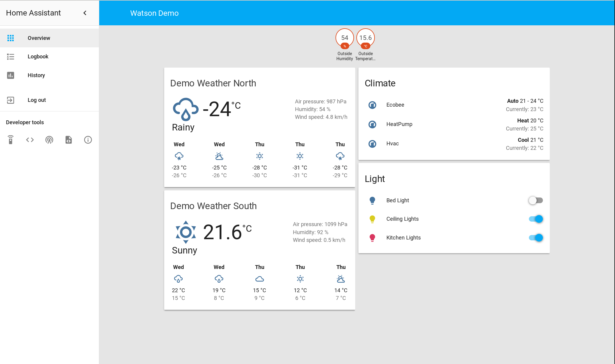Select Overview in the sidebar
The width and height of the screenshot is (615, 364).
coord(39,38)
